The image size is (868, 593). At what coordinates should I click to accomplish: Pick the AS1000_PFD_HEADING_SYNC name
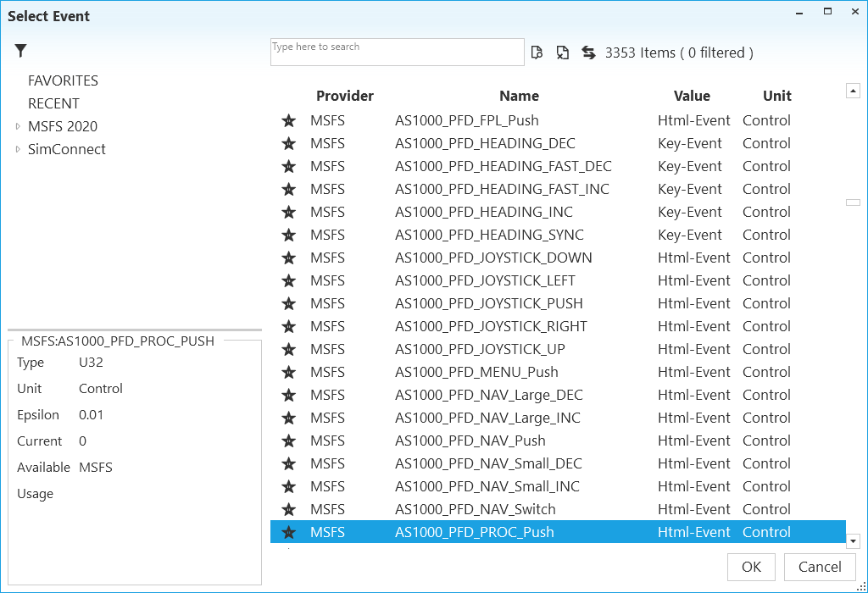[x=489, y=236]
